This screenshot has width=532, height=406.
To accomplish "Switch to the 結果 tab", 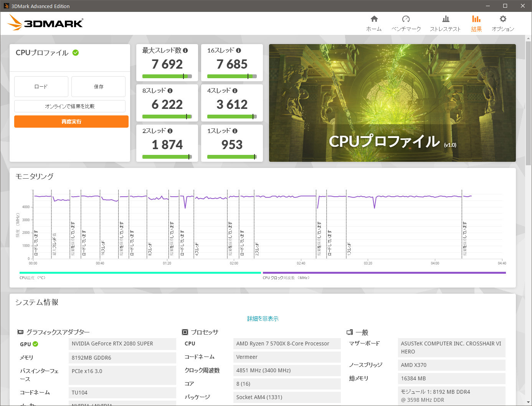I will coord(476,18).
